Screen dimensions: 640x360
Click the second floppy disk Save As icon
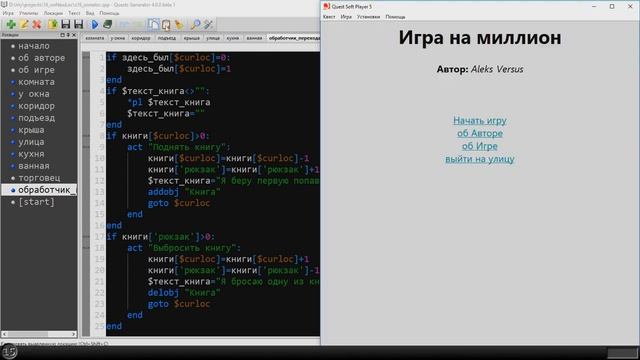(78, 24)
